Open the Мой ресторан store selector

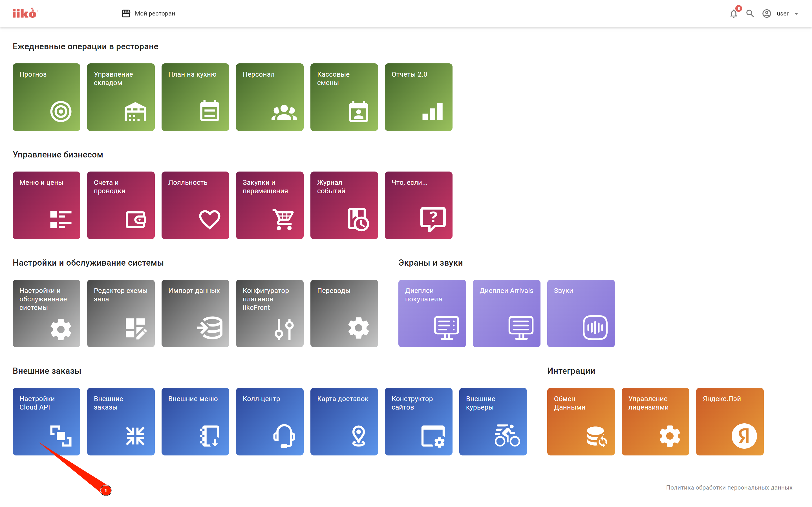(149, 14)
